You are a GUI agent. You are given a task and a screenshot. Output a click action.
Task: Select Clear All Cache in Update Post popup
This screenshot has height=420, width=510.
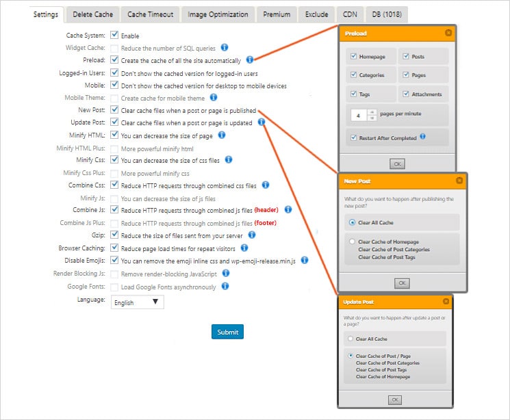350,339
